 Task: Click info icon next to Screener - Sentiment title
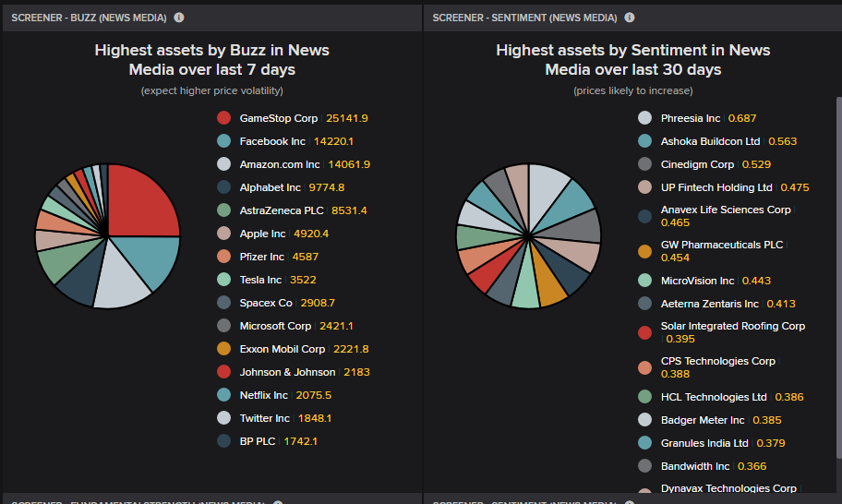coord(630,18)
